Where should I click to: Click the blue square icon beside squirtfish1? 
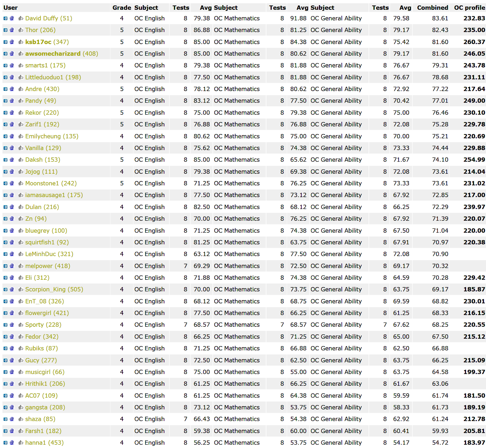click(5, 242)
